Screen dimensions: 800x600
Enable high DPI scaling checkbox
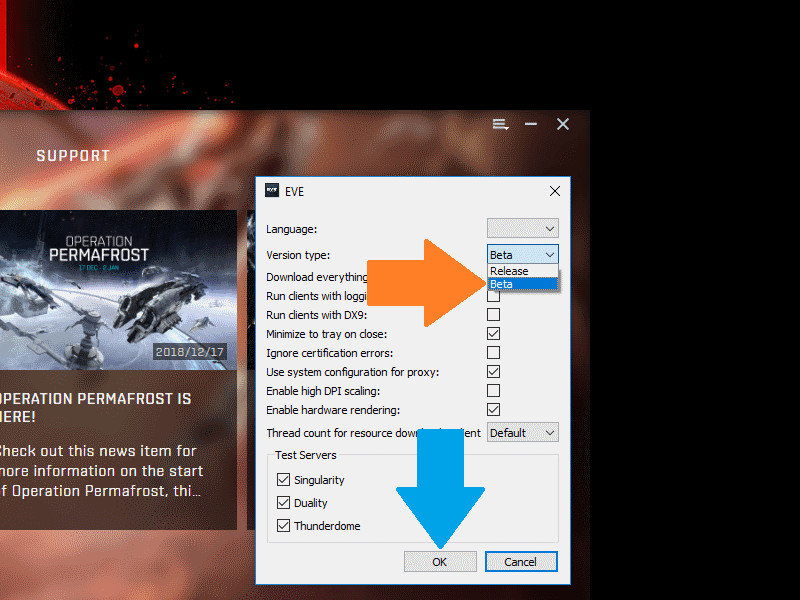(493, 390)
